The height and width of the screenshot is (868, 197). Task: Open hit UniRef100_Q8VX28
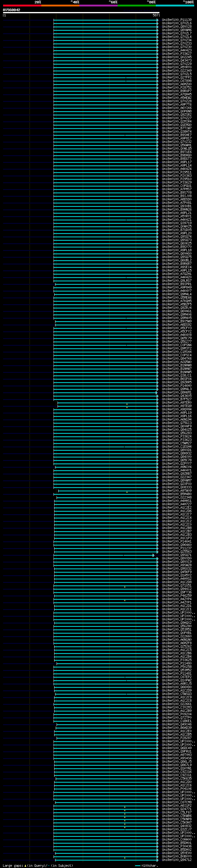click(176, 26)
